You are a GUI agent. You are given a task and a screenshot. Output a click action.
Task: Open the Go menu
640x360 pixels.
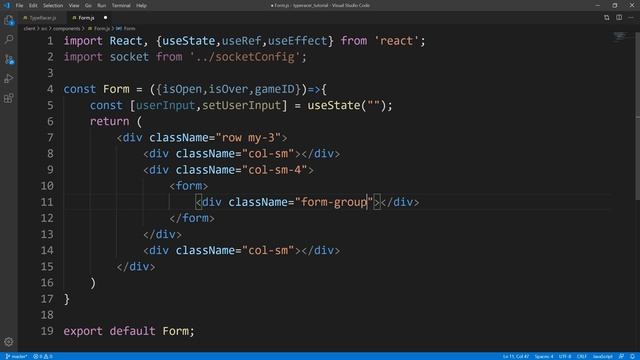pyautogui.click(x=88, y=5)
